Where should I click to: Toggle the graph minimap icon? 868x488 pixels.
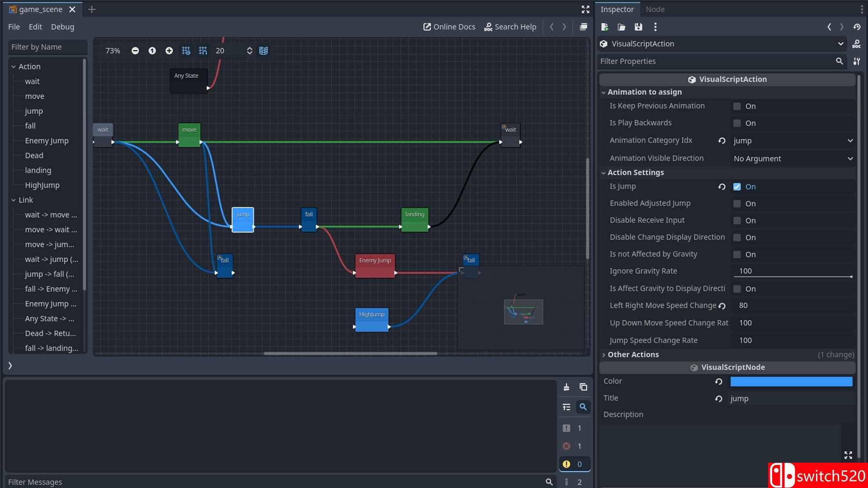(264, 51)
